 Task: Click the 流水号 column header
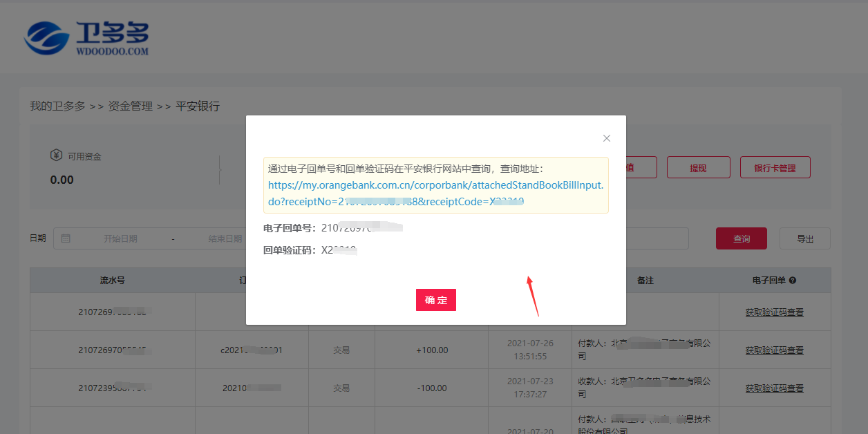tap(112, 281)
